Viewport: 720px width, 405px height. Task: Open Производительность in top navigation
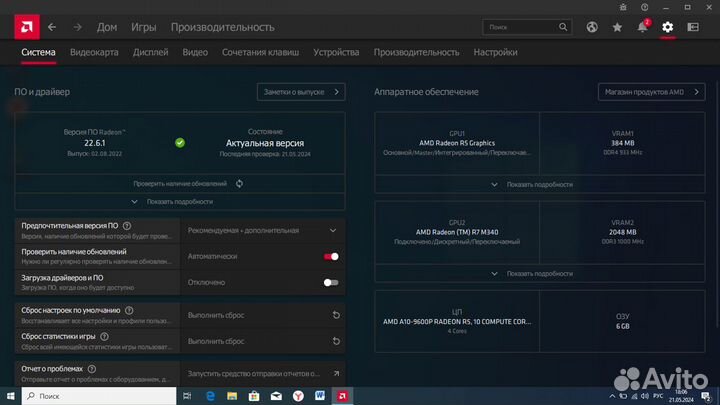[223, 27]
